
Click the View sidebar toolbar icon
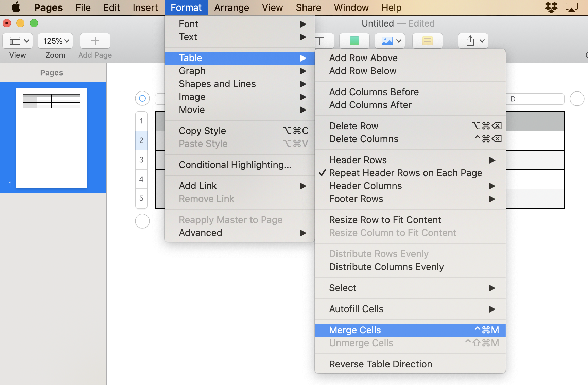click(18, 41)
